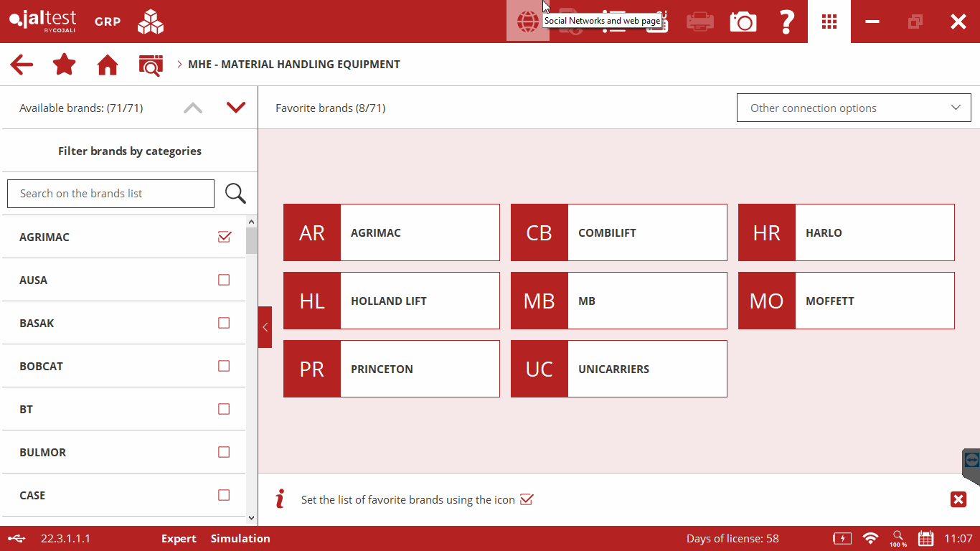
Task: Select MB favorite brand tile
Action: click(x=619, y=301)
